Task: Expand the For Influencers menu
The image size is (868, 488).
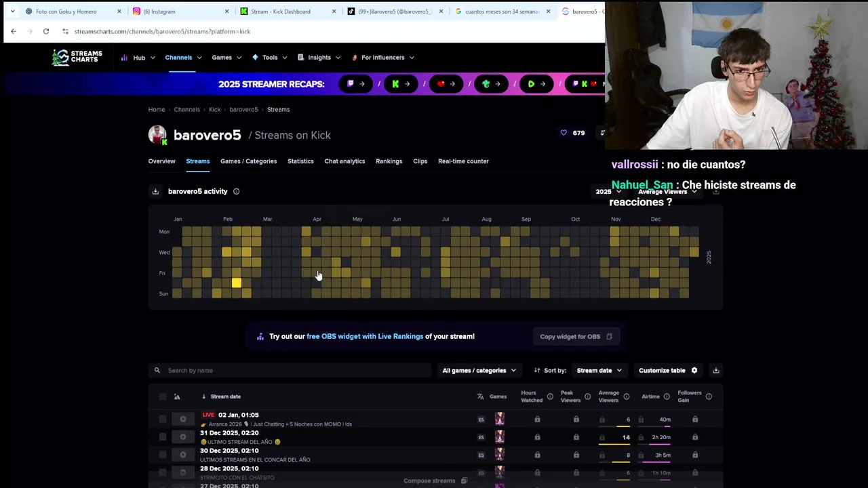Action: 383,58
